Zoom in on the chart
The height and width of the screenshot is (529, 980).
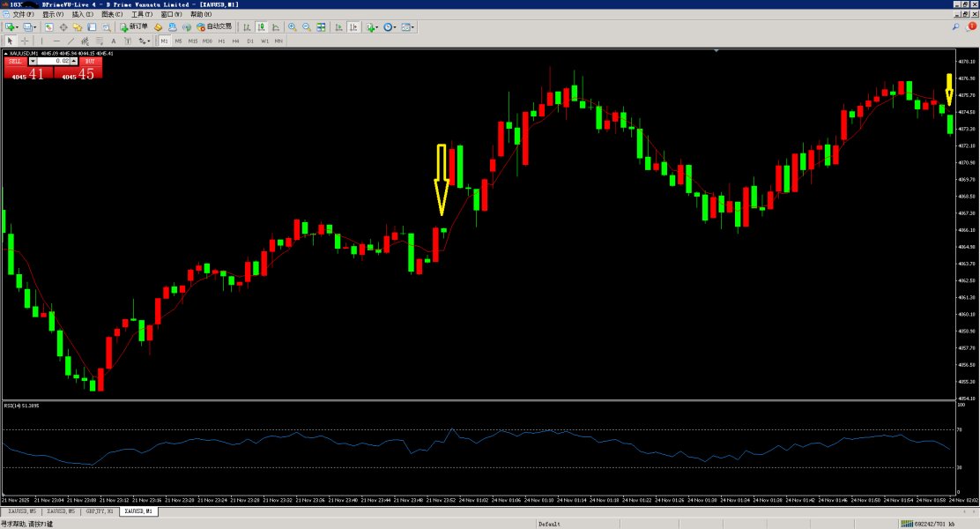click(293, 27)
